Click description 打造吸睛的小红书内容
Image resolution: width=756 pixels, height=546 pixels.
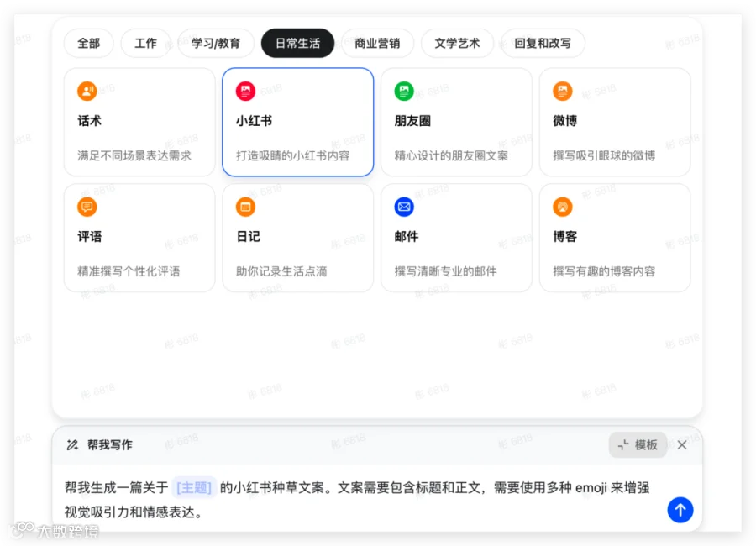[x=293, y=155]
